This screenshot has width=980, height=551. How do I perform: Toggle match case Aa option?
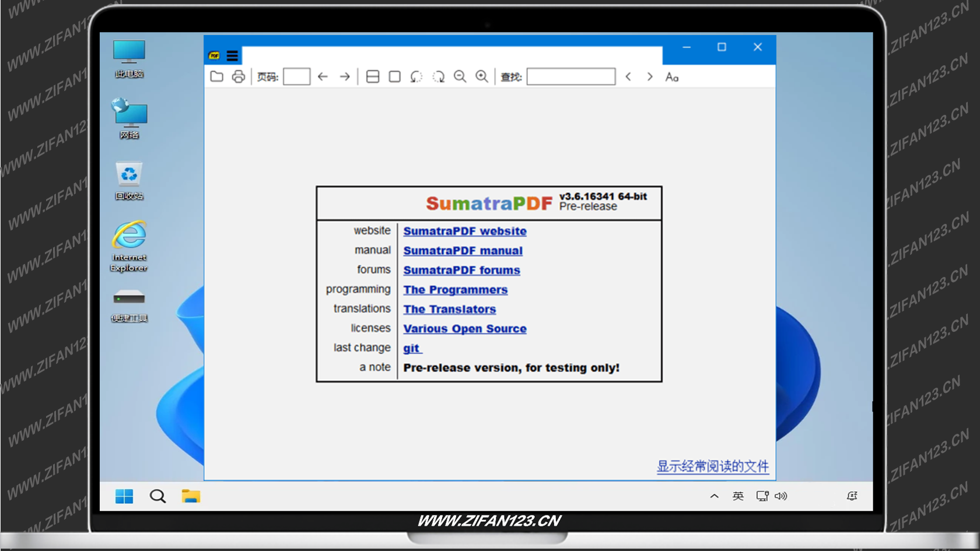(672, 77)
